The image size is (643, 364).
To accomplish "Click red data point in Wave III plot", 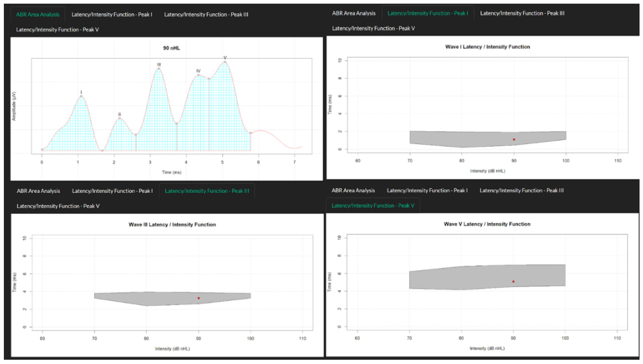I will tap(199, 298).
